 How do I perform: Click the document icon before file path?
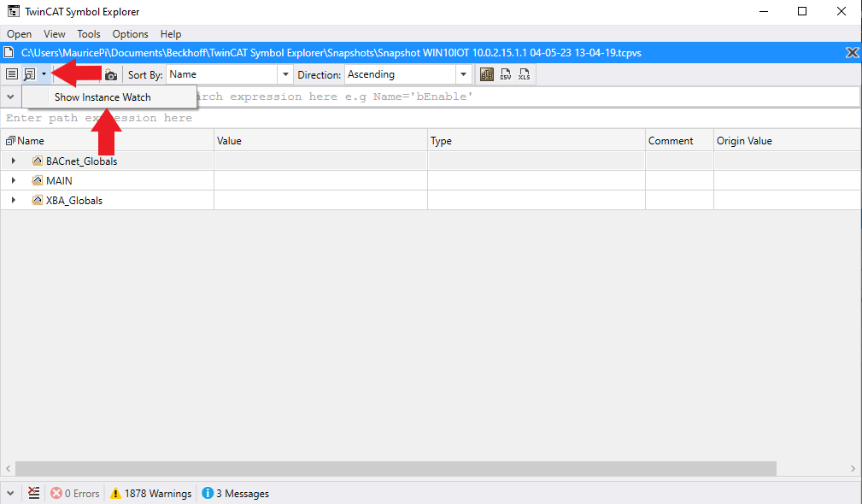[x=9, y=53]
